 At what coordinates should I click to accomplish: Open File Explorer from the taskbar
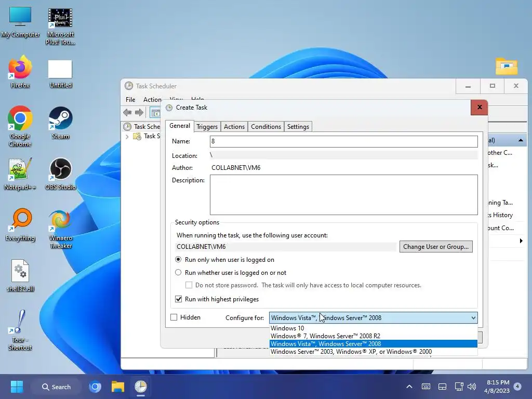click(x=118, y=387)
